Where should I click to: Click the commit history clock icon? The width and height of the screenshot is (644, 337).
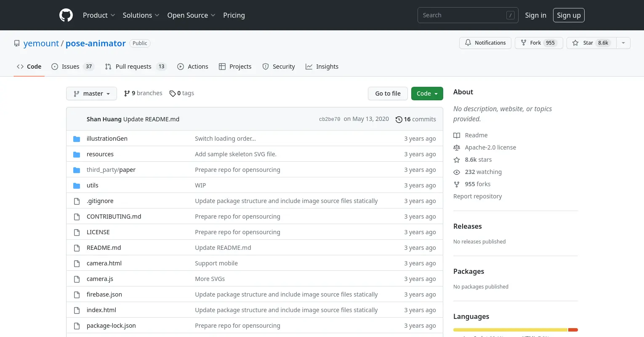pyautogui.click(x=399, y=120)
